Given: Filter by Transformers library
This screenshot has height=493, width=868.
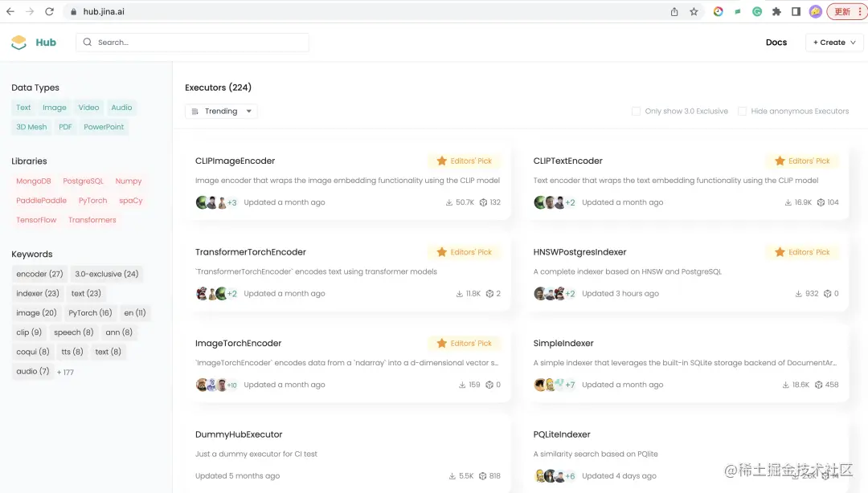Looking at the screenshot, I should click(x=92, y=220).
